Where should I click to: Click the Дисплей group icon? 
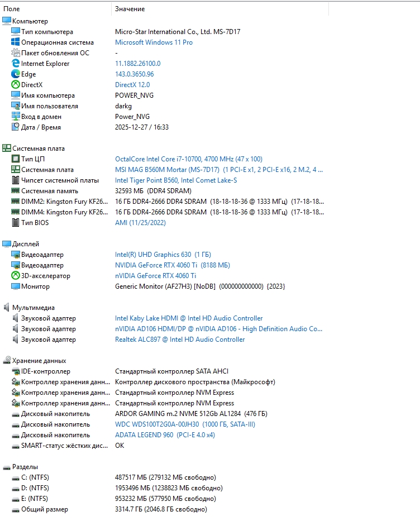[6, 244]
